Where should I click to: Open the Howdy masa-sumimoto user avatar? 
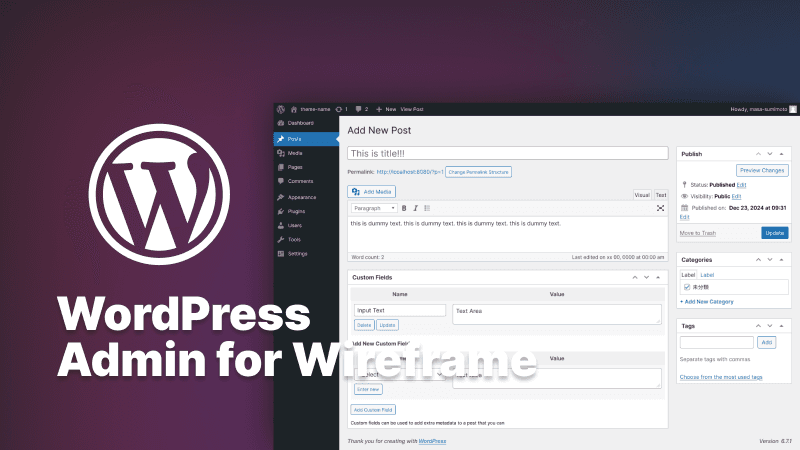(x=793, y=109)
